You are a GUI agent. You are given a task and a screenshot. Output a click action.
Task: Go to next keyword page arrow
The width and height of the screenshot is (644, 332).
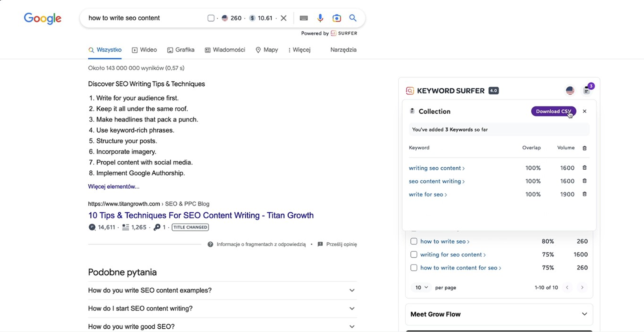582,288
